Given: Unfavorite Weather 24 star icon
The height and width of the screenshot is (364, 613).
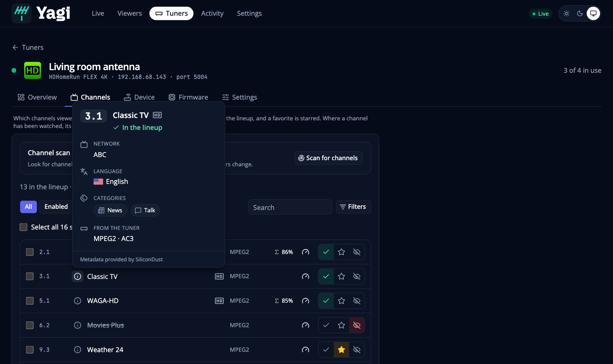Looking at the screenshot, I should pyautogui.click(x=341, y=350).
